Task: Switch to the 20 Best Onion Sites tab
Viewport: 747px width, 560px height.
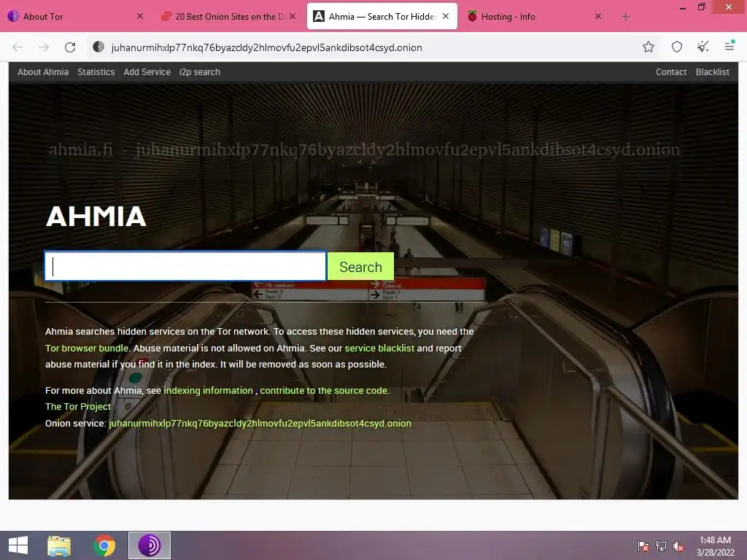Action: point(228,17)
